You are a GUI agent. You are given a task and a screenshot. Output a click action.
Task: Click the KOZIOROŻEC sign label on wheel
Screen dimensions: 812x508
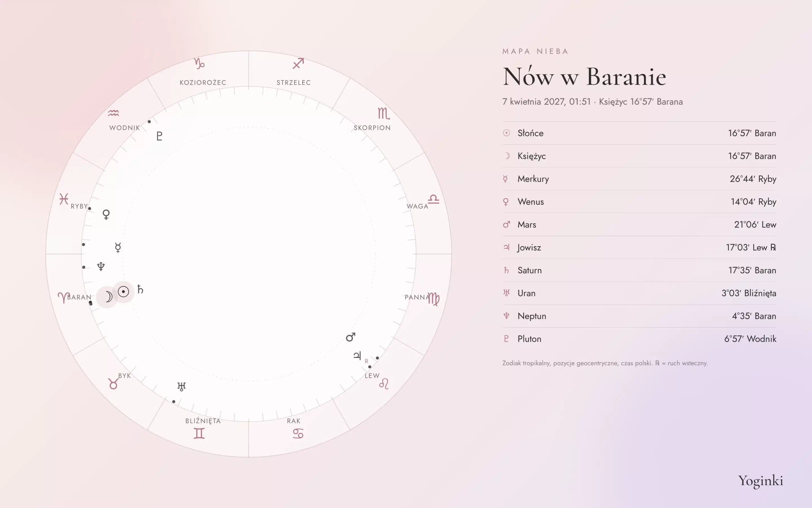(203, 82)
